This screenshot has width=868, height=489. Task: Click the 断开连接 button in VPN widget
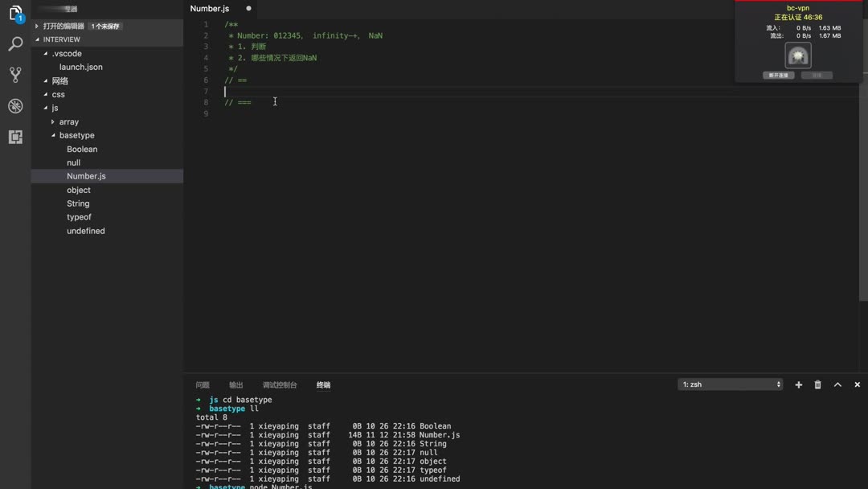[778, 76]
